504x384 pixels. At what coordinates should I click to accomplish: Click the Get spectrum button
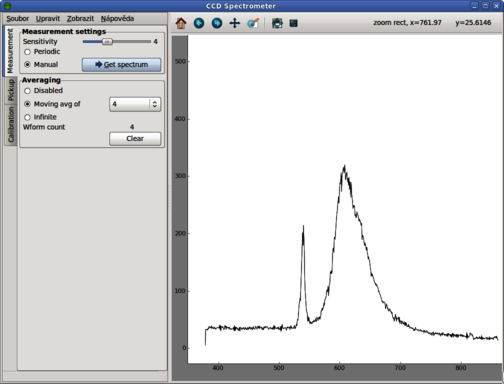(121, 65)
